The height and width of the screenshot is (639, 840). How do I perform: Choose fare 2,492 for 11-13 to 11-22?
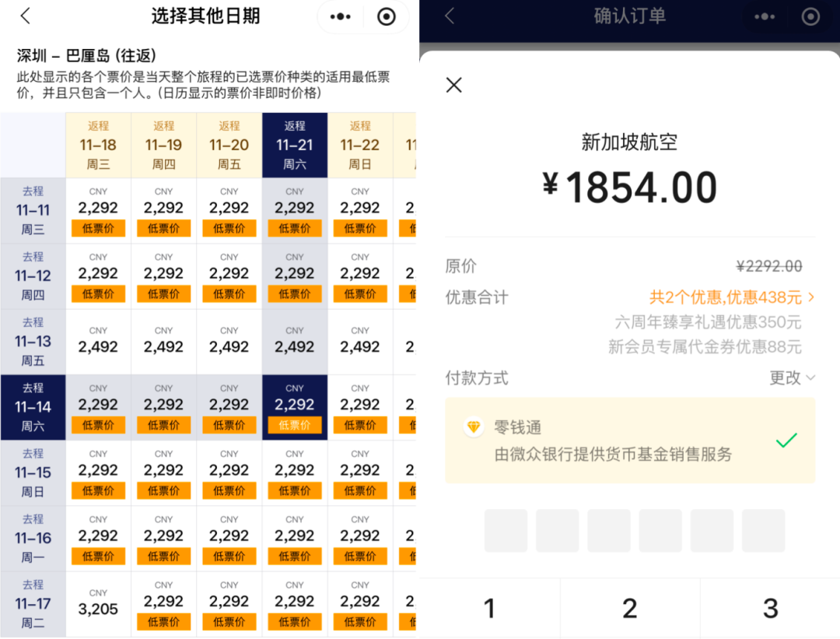(x=360, y=342)
